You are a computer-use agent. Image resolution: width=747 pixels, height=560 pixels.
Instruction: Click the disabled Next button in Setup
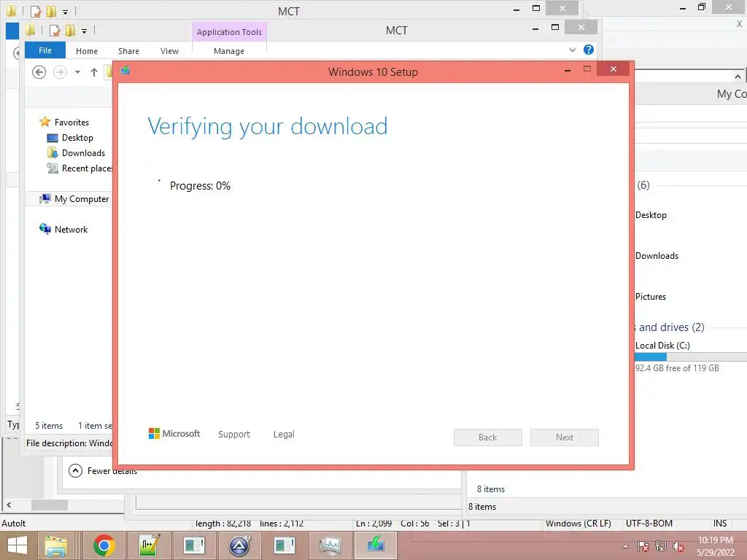point(565,437)
